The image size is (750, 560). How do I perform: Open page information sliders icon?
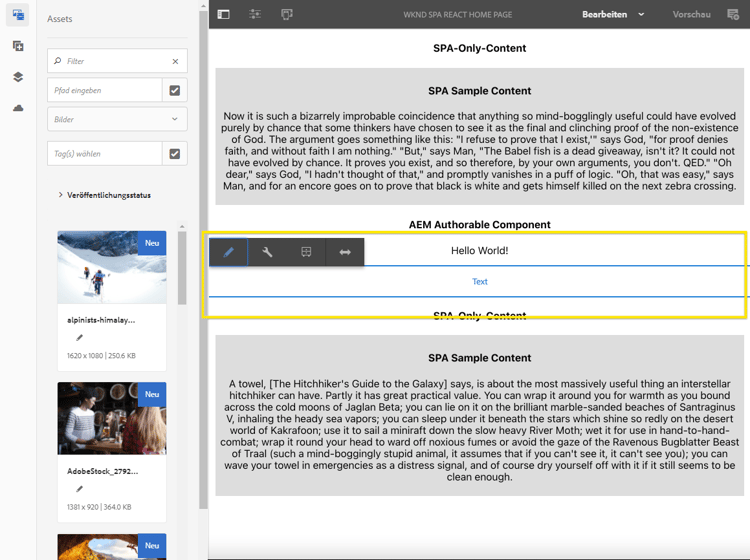click(x=255, y=14)
